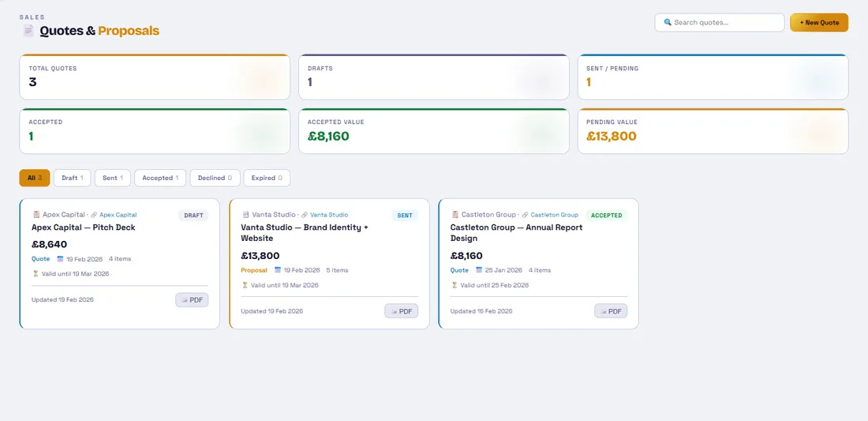Viewport: 868px width, 421px height.
Task: Click the calendar icon on the Apex Capital card
Action: [60, 259]
